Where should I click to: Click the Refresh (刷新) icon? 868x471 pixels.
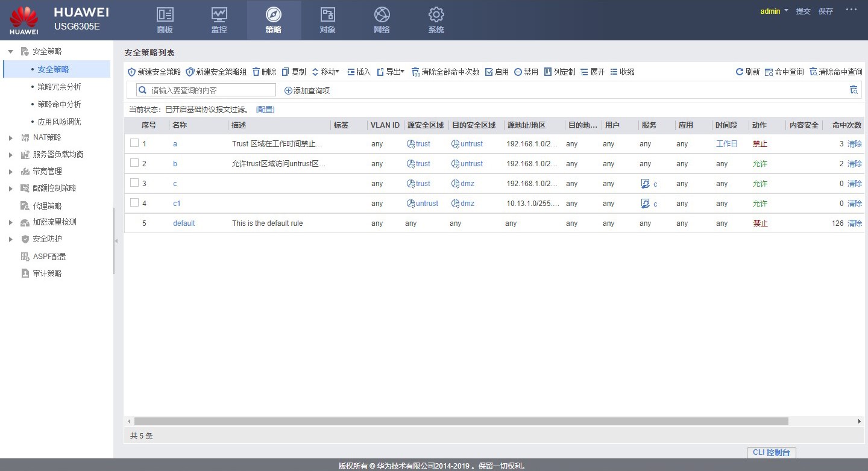coord(740,72)
